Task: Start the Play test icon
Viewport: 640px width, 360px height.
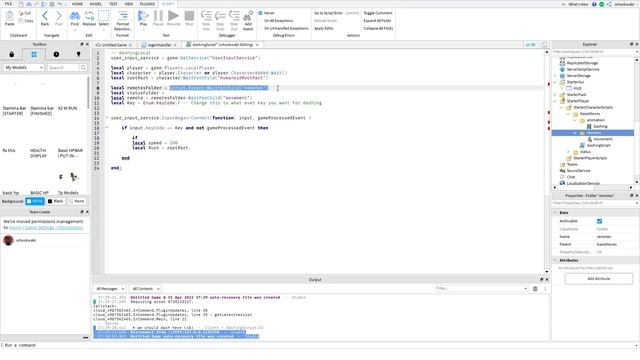Action: pyautogui.click(x=143, y=16)
